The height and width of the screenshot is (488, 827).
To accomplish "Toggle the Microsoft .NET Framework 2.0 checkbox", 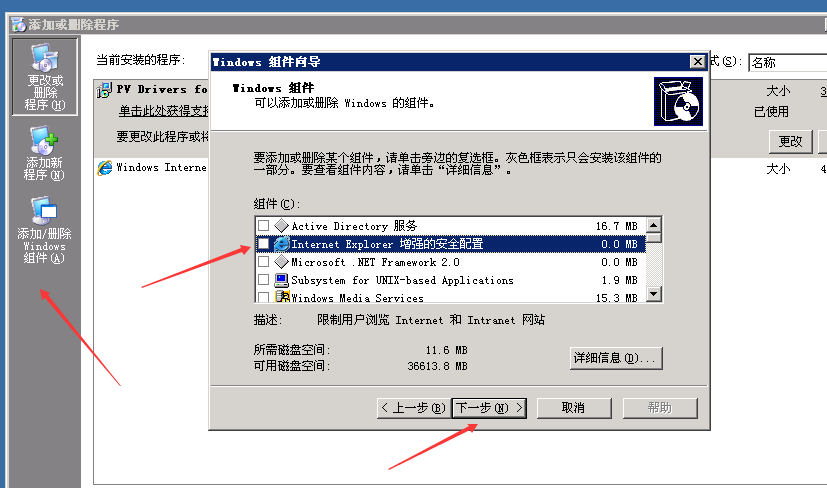I will coord(263,262).
